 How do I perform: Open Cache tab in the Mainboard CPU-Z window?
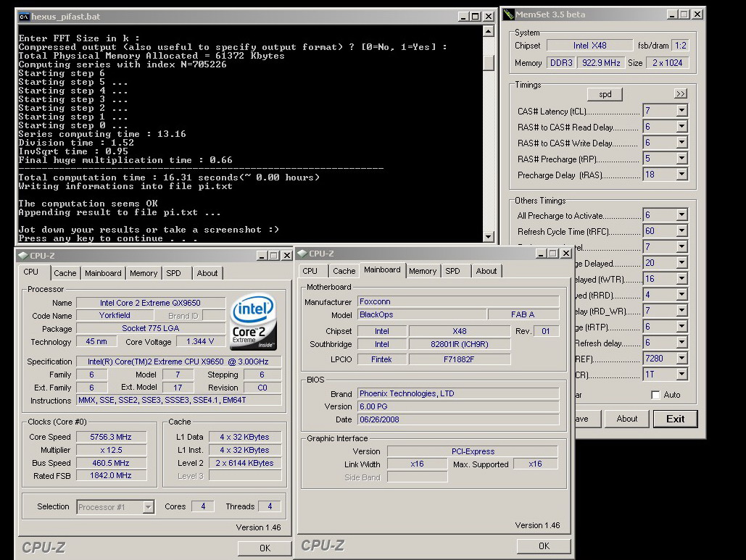pos(344,271)
